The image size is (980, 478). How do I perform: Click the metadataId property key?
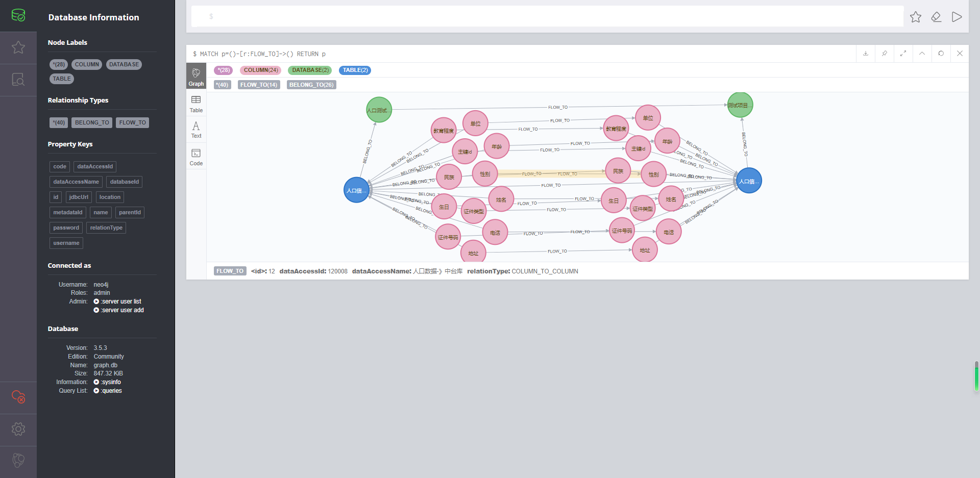[68, 212]
